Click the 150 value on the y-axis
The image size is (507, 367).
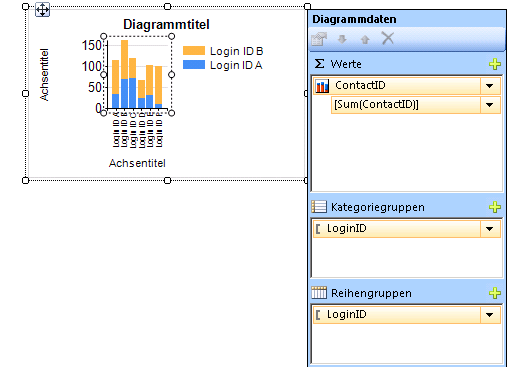click(92, 45)
